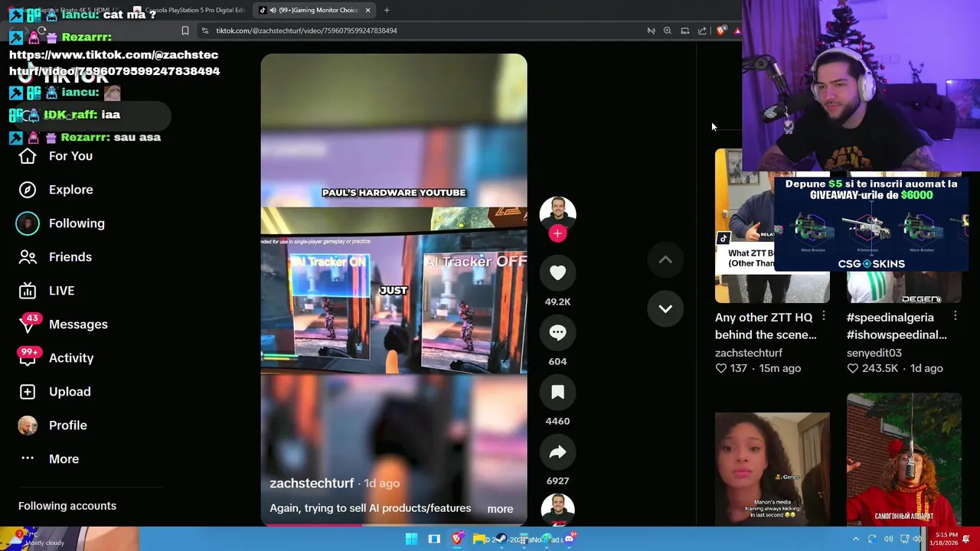Close the Gaming Monitor Choice tab
The width and height of the screenshot is (980, 551).
[367, 10]
